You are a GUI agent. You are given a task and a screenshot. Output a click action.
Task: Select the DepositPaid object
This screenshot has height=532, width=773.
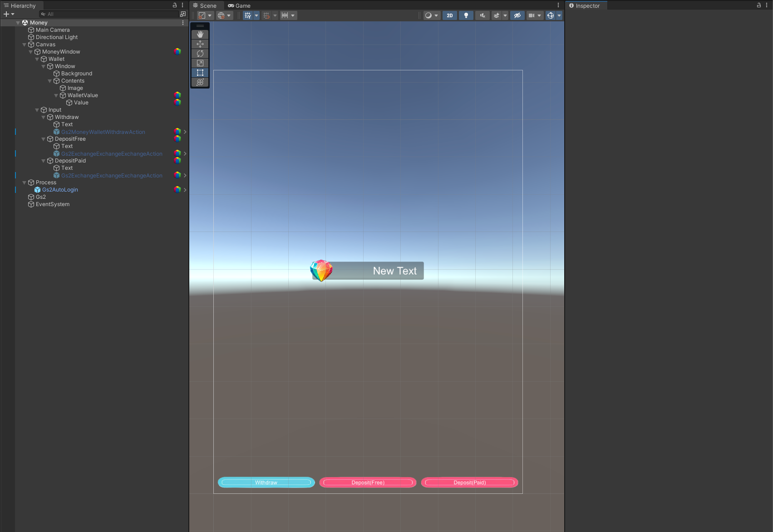[70, 161]
